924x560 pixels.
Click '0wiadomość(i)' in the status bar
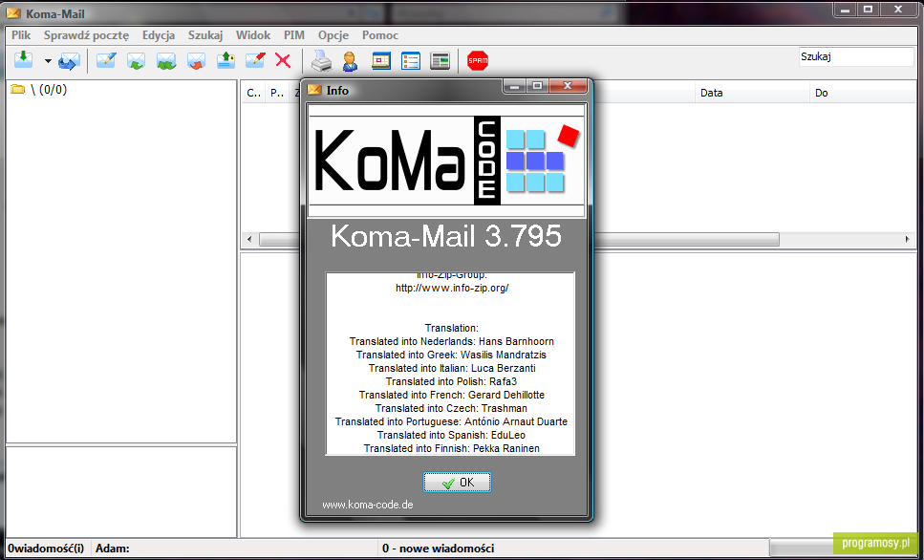(46, 549)
